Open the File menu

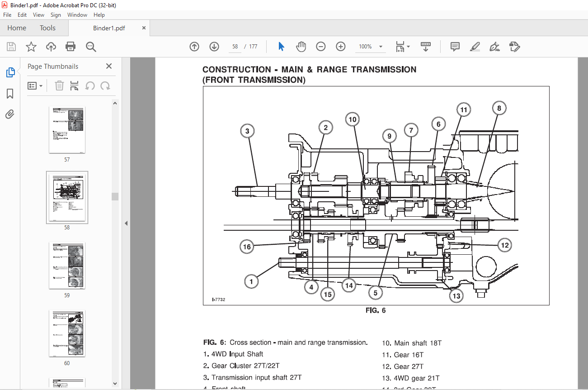click(x=7, y=15)
